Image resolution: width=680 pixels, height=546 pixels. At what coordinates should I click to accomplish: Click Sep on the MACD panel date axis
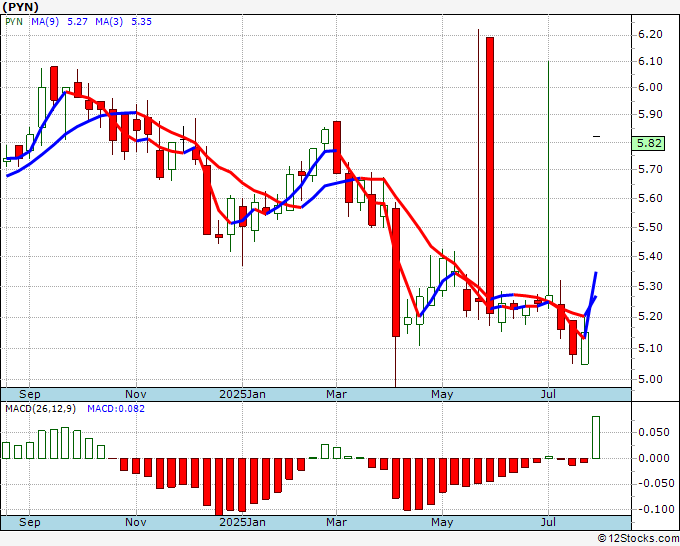click(x=29, y=522)
